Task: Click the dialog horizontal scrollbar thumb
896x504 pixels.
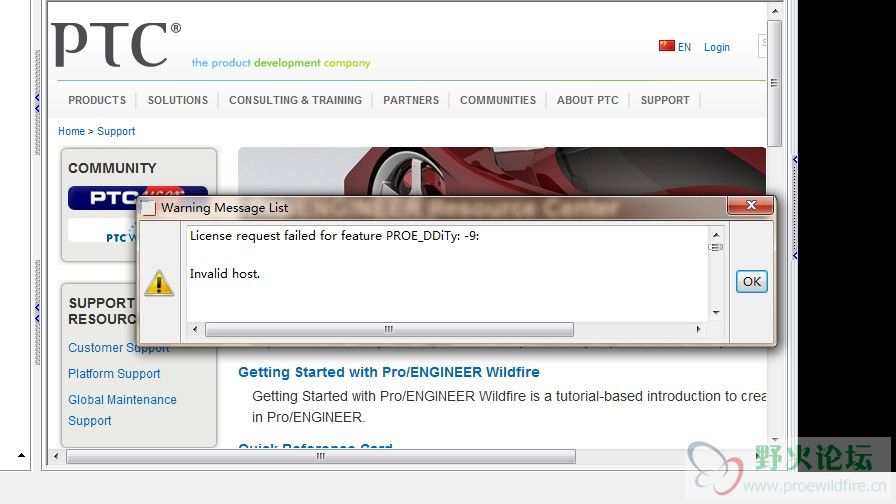Action: [389, 329]
